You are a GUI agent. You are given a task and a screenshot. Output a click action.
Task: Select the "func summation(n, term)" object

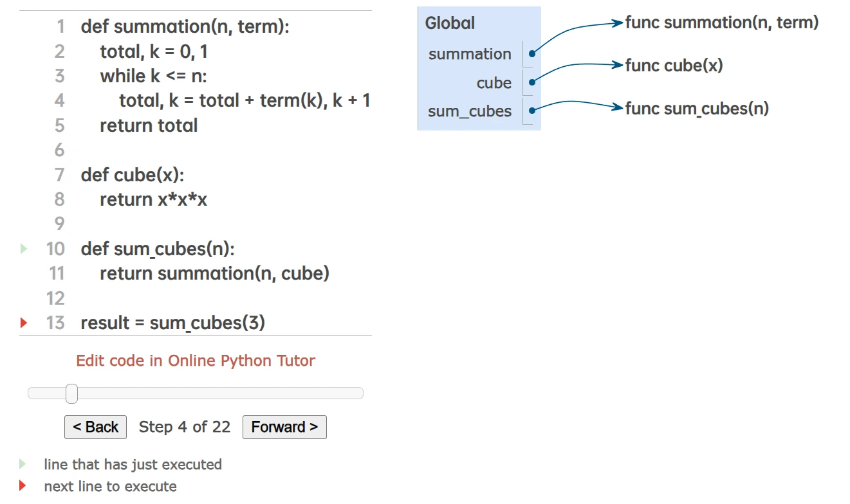(x=721, y=23)
